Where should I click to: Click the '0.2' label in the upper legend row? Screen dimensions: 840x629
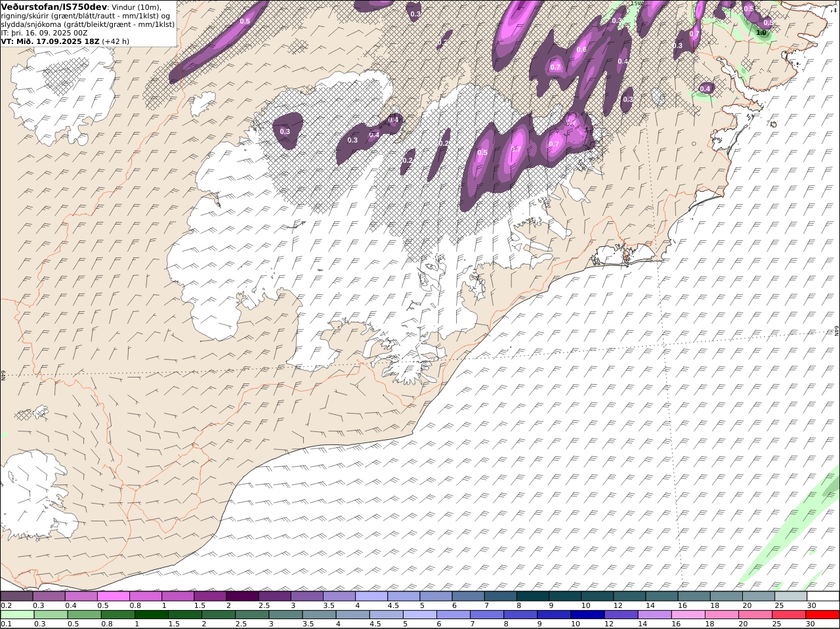tap(7, 605)
